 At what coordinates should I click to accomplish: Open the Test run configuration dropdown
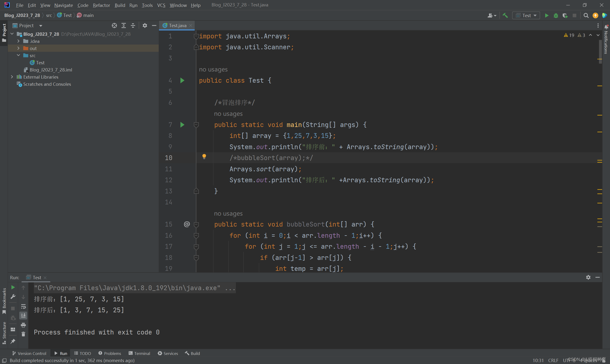click(x=526, y=15)
